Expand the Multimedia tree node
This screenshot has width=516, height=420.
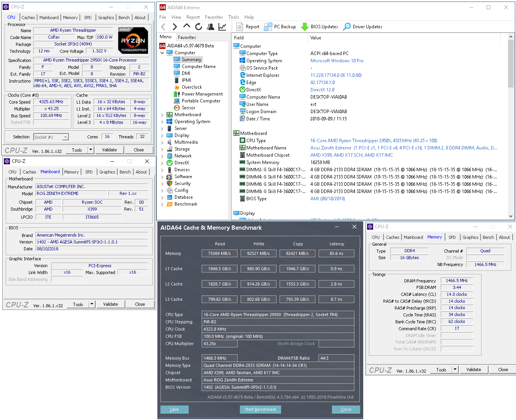[x=162, y=142]
